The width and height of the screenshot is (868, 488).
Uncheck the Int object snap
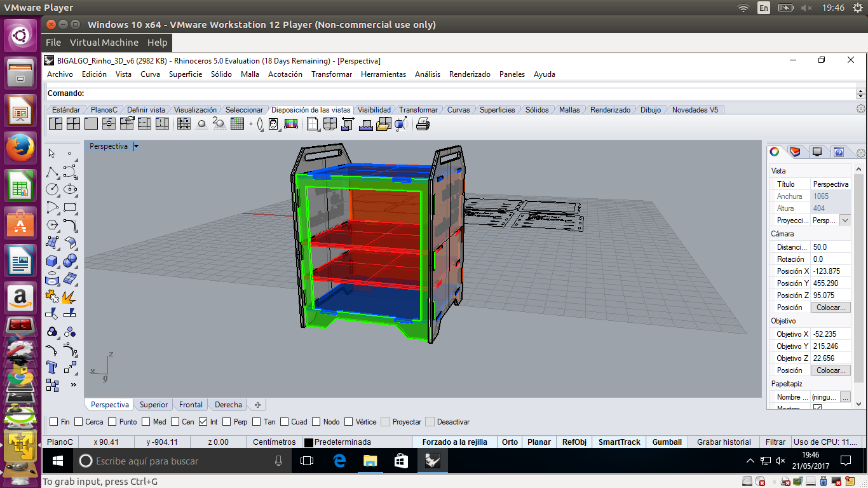click(203, 422)
